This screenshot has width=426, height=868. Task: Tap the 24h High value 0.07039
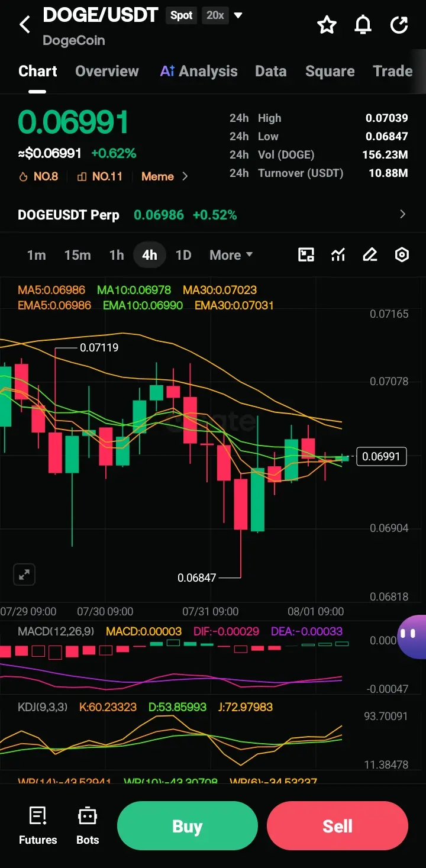click(386, 118)
